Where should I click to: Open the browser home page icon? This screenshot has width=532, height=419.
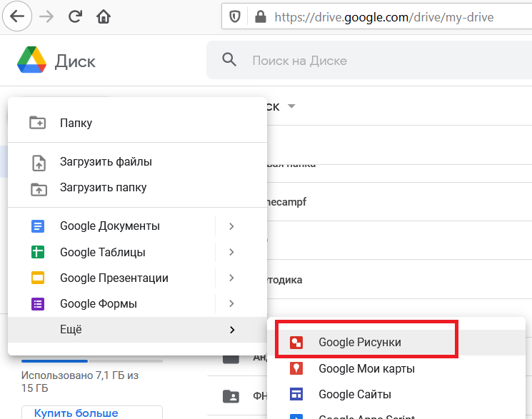pos(104,16)
